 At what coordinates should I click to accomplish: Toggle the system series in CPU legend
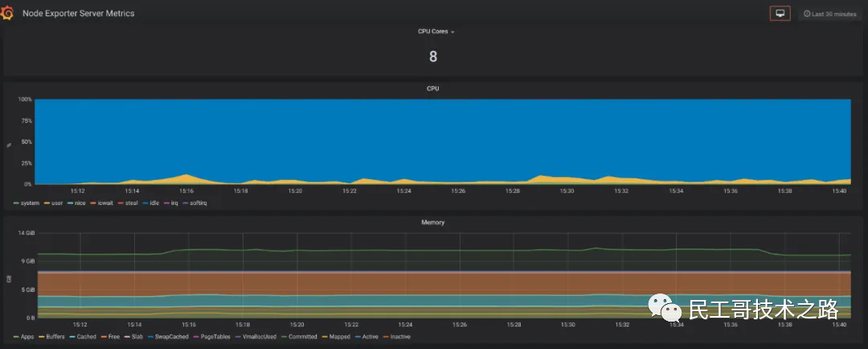pyautogui.click(x=26, y=203)
